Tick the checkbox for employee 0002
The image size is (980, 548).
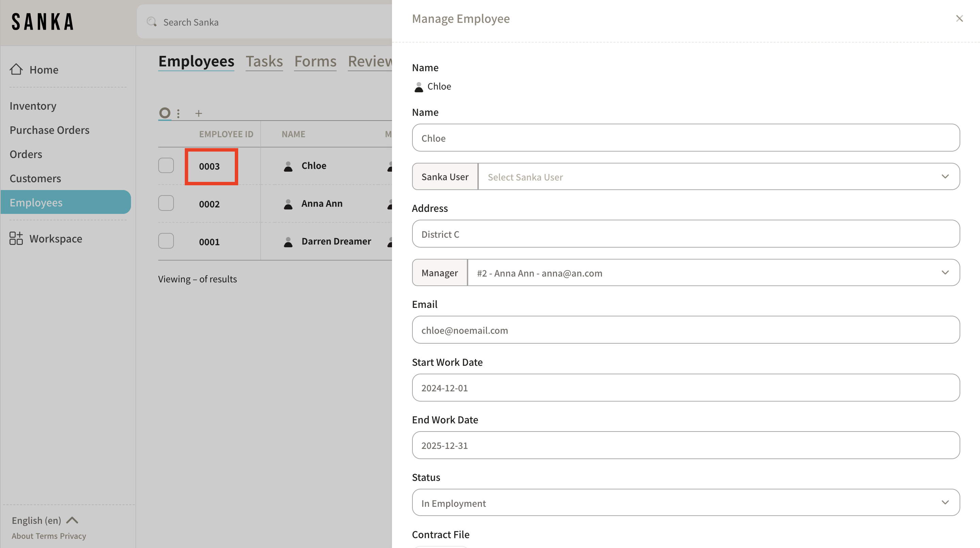(x=166, y=203)
